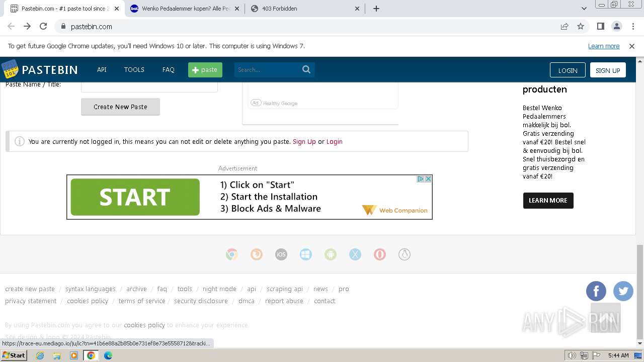
Task: Open File Explorer from taskbar
Action: coord(57,355)
